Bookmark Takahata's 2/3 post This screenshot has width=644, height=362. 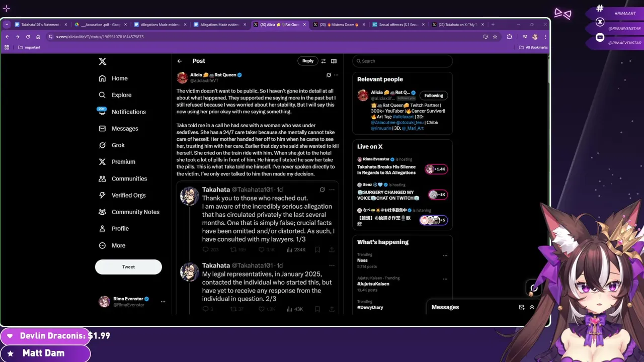click(x=317, y=309)
